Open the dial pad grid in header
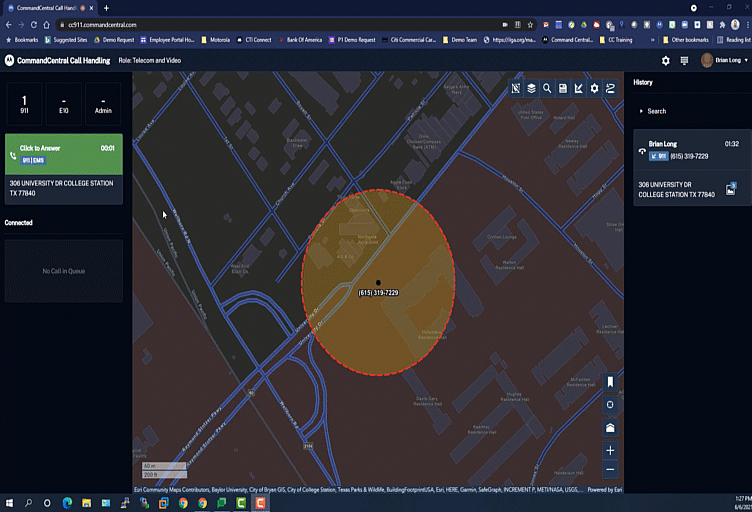This screenshot has width=752, height=512. (684, 61)
